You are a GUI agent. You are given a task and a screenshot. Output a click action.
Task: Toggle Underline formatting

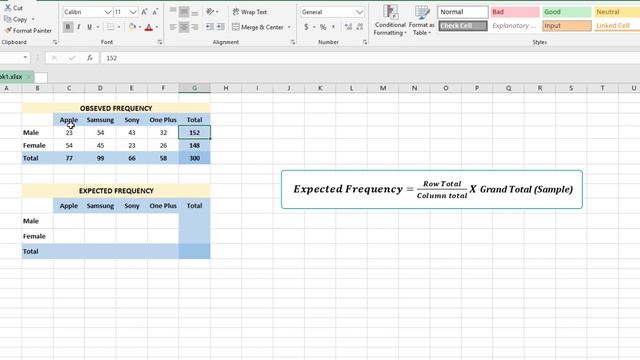[x=89, y=27]
